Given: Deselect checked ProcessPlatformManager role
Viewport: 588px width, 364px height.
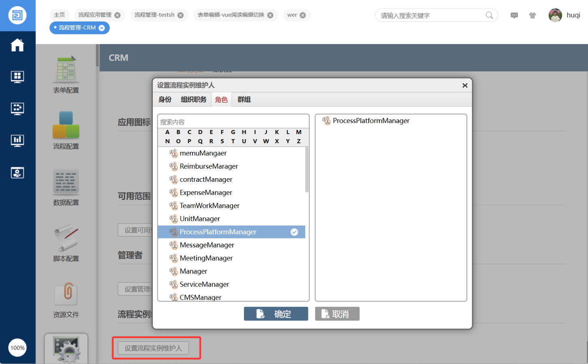Looking at the screenshot, I should pos(231,232).
